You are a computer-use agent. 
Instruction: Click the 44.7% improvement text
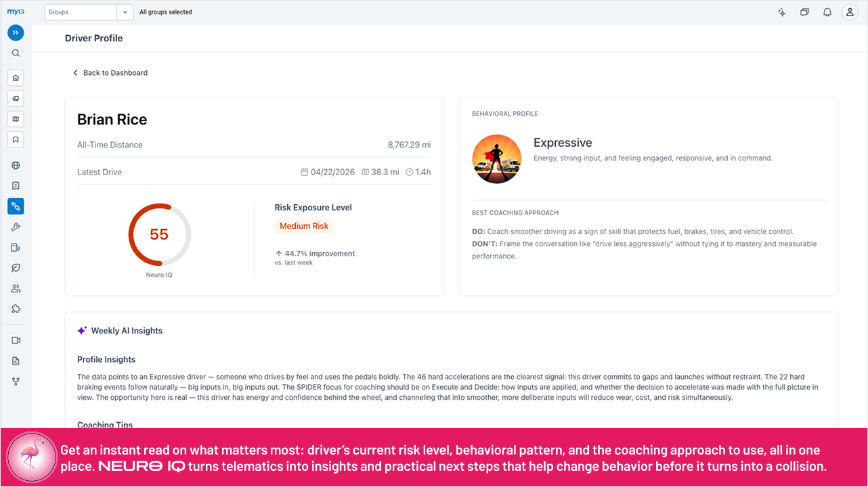click(x=320, y=254)
